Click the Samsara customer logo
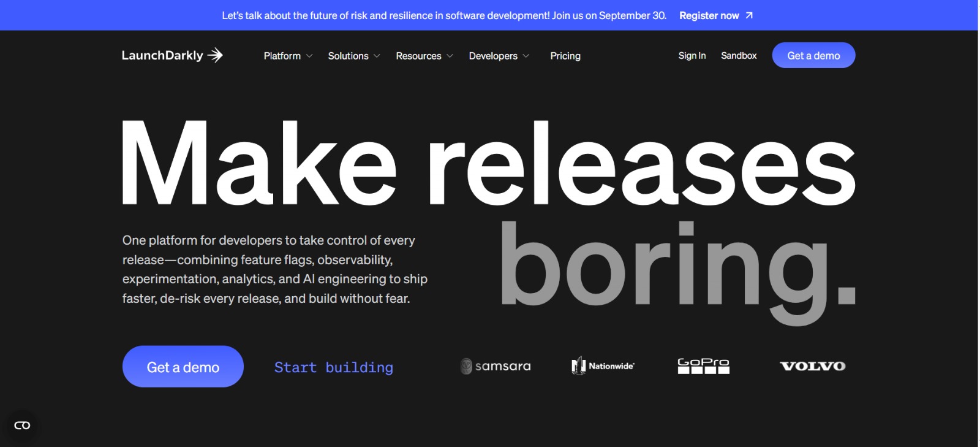980x447 pixels. [x=496, y=366]
